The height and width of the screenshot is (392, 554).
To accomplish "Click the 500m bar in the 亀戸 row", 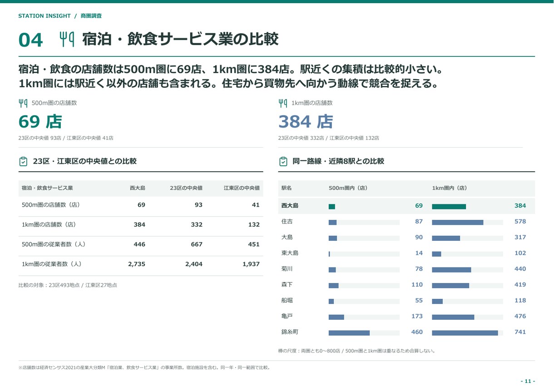I will pos(336,317).
